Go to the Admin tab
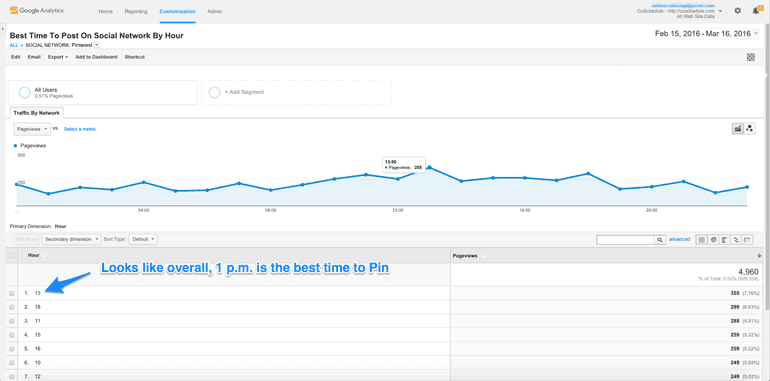The image size is (770, 381). pos(215,11)
